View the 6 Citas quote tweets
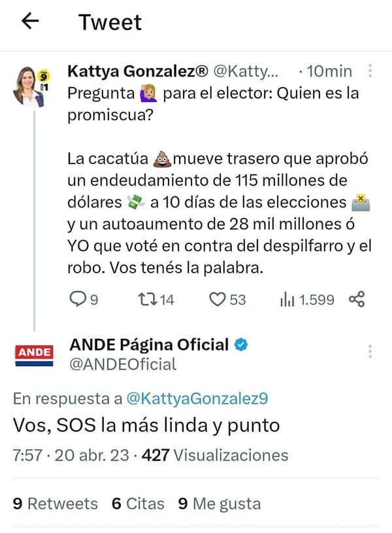The height and width of the screenshot is (533, 392). (x=137, y=504)
